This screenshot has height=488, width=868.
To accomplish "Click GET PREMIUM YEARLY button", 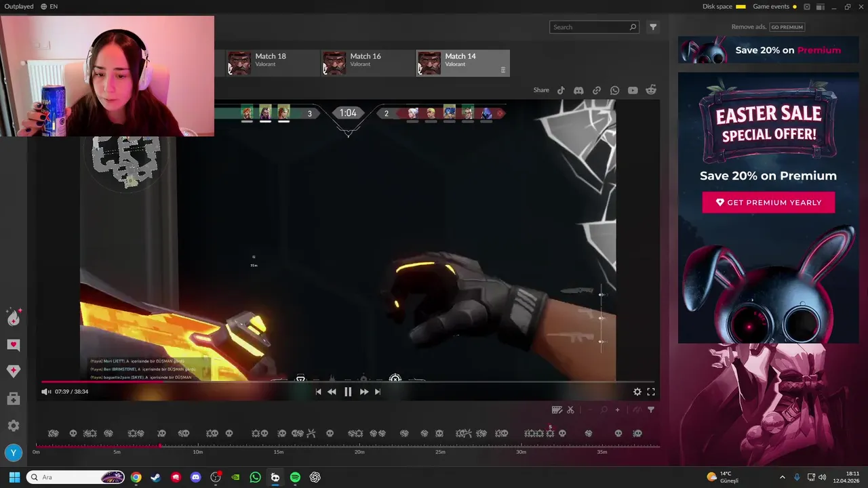I will coord(768,203).
